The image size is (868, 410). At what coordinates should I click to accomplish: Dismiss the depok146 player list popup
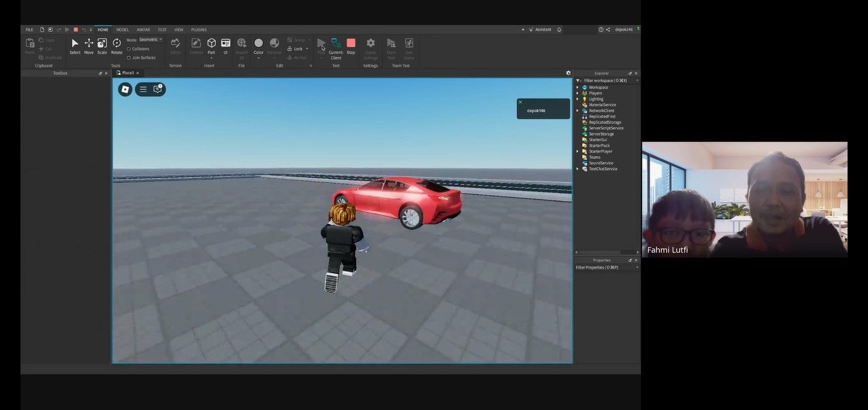point(520,102)
